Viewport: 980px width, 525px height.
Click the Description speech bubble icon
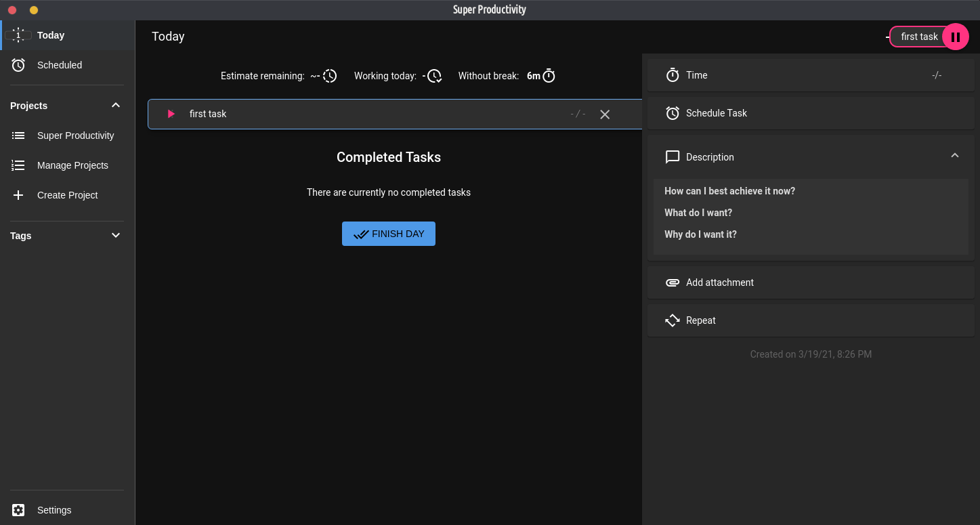point(673,157)
